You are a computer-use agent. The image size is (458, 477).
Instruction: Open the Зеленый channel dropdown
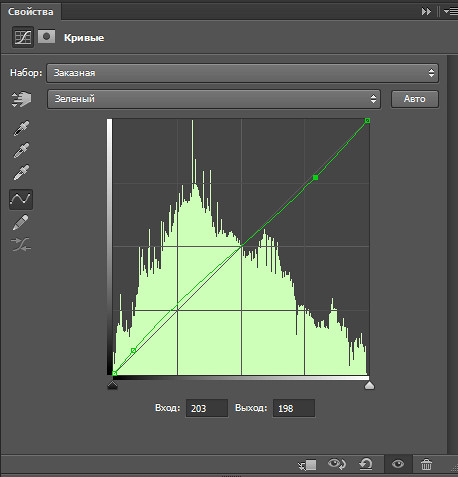pyautogui.click(x=214, y=99)
